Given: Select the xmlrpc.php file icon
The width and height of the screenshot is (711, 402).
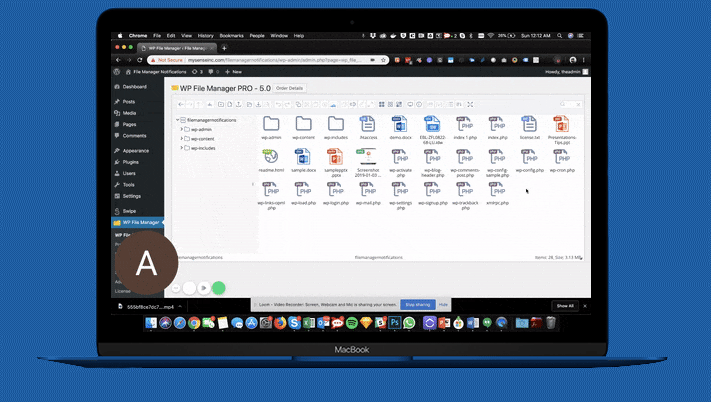Looking at the screenshot, I should 497,189.
